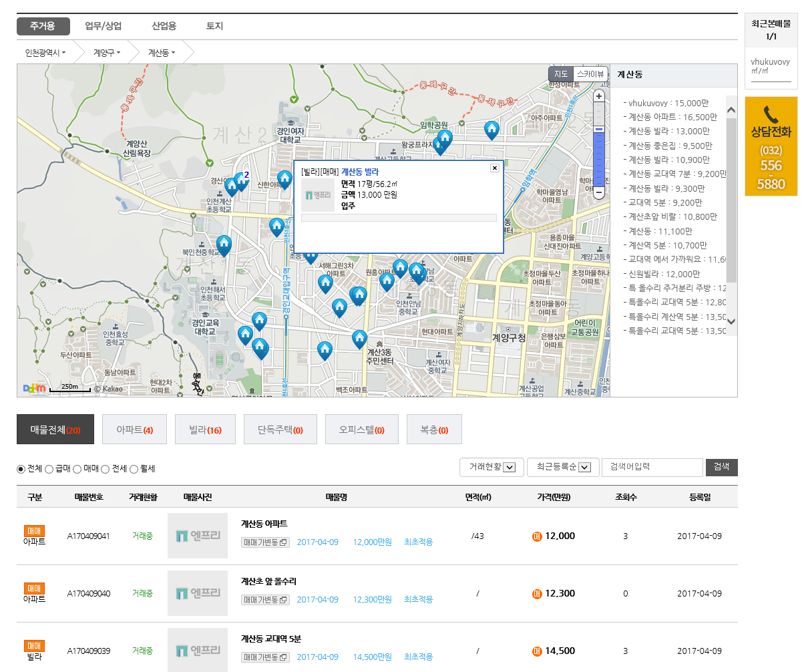Open the 거래현황 filter dropdown

tap(491, 468)
